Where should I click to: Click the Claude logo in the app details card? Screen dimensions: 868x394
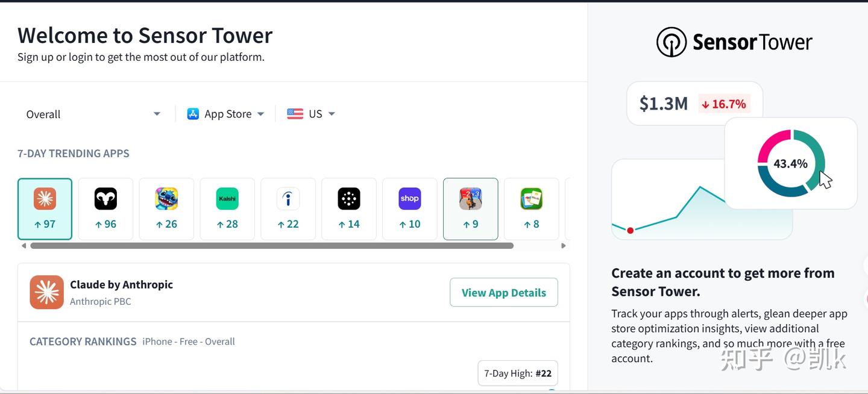click(x=46, y=292)
